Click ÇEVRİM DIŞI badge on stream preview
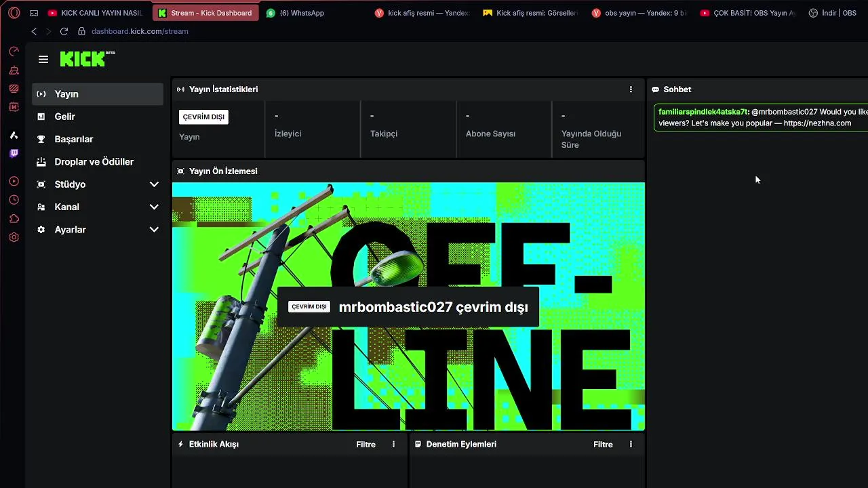Viewport: 868px width, 488px height. (x=309, y=307)
